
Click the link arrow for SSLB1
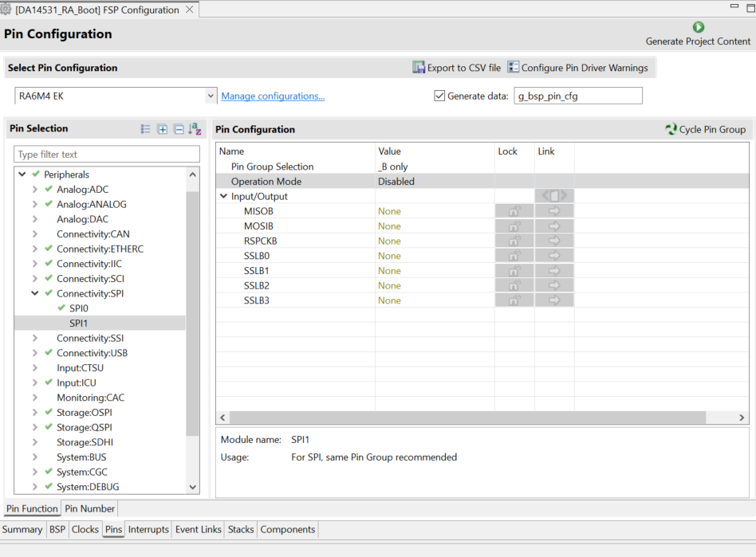(x=554, y=271)
